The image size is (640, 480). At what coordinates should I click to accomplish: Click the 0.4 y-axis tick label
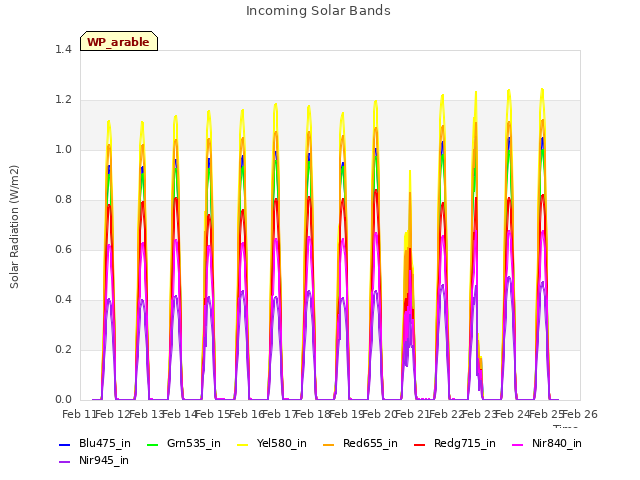pyautogui.click(x=63, y=300)
